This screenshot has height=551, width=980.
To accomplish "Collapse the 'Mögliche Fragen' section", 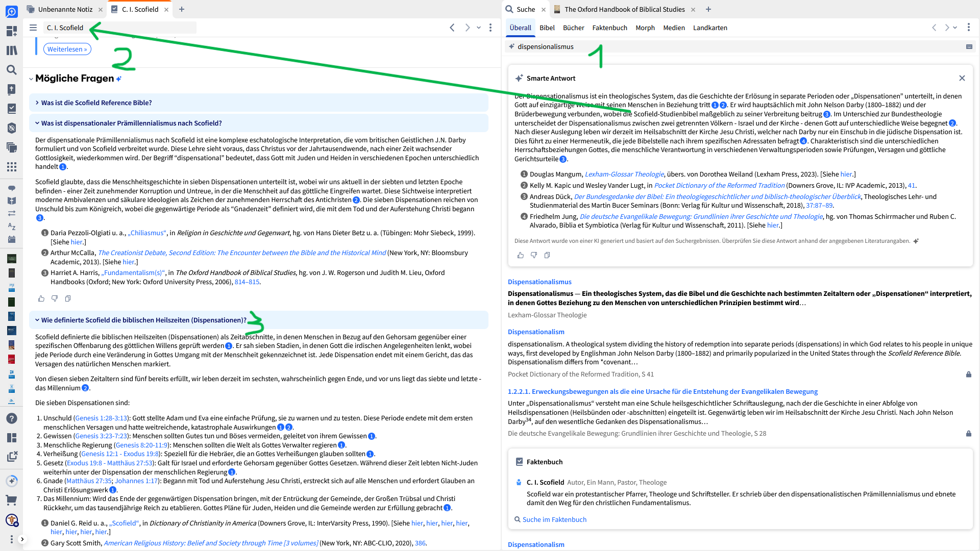I will coord(31,79).
